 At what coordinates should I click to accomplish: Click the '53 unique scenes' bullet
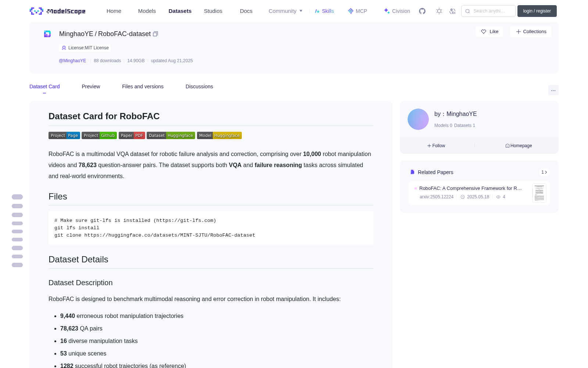coord(83,354)
